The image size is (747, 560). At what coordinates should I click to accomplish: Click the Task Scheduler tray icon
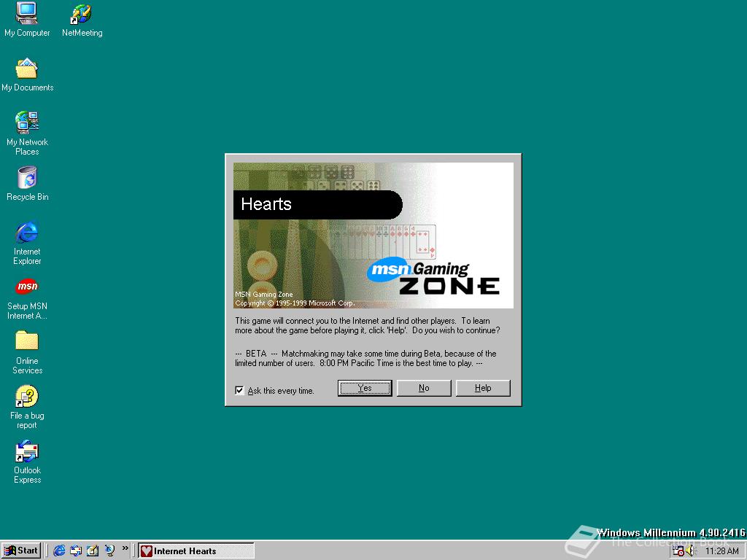[678, 551]
